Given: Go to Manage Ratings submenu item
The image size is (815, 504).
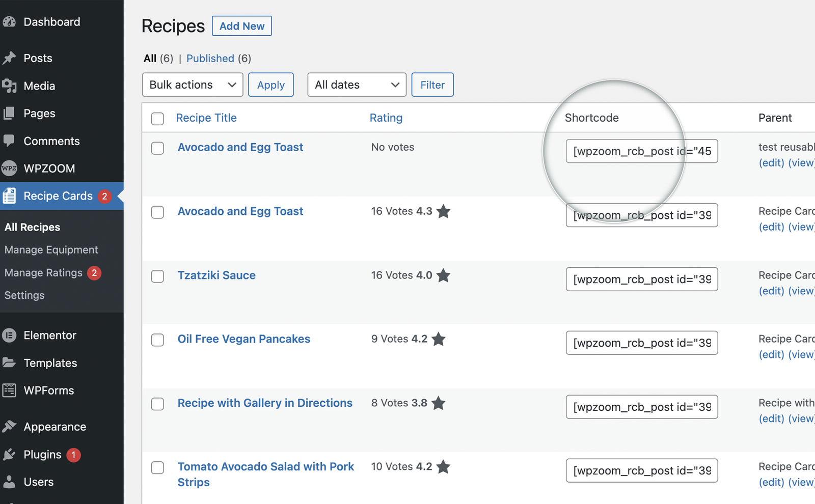Looking at the screenshot, I should [43, 273].
